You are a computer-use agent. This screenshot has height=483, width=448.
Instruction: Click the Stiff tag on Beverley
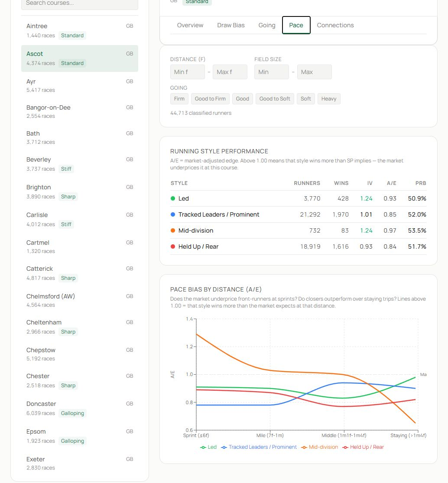click(66, 169)
